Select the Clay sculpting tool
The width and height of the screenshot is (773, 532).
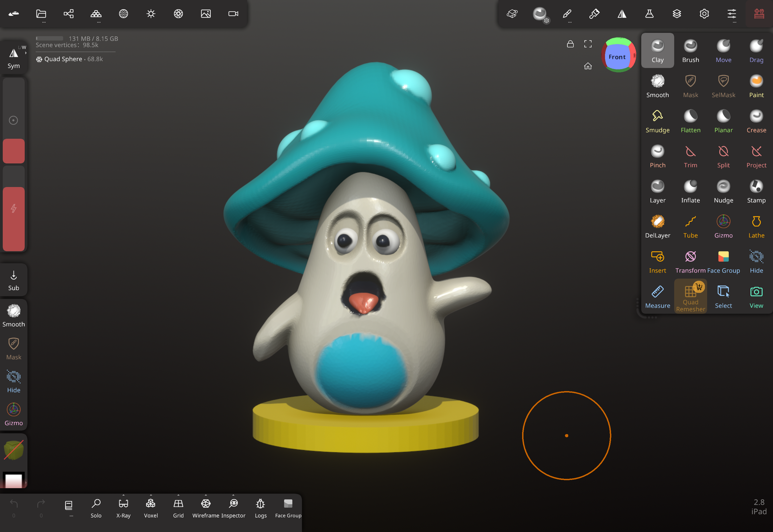point(657,51)
